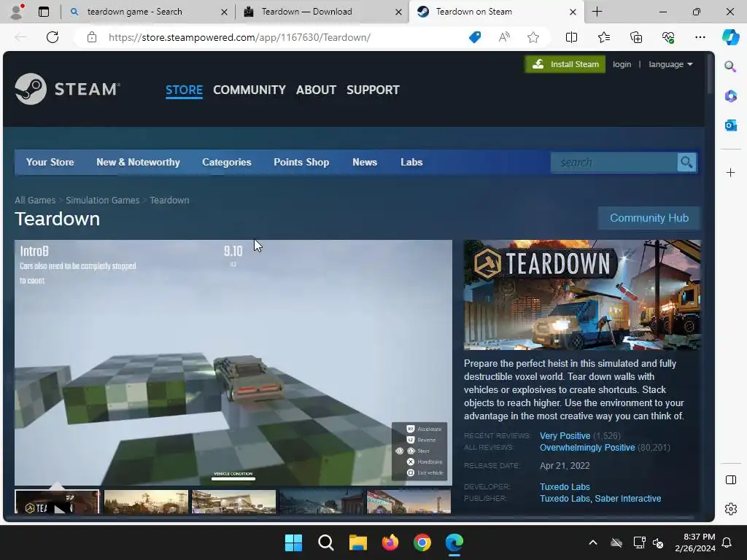The width and height of the screenshot is (747, 560).
Task: Click into the Steam store search field
Action: click(x=614, y=163)
